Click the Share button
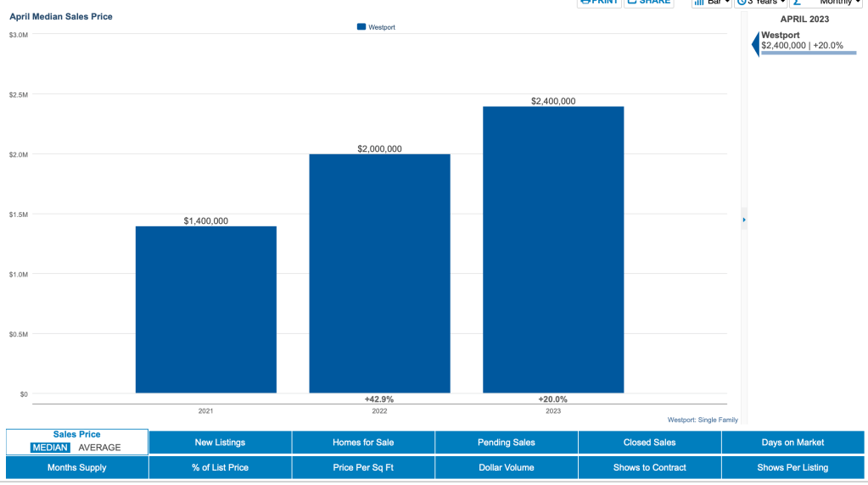Viewport: 868px width, 485px height. pos(648,3)
